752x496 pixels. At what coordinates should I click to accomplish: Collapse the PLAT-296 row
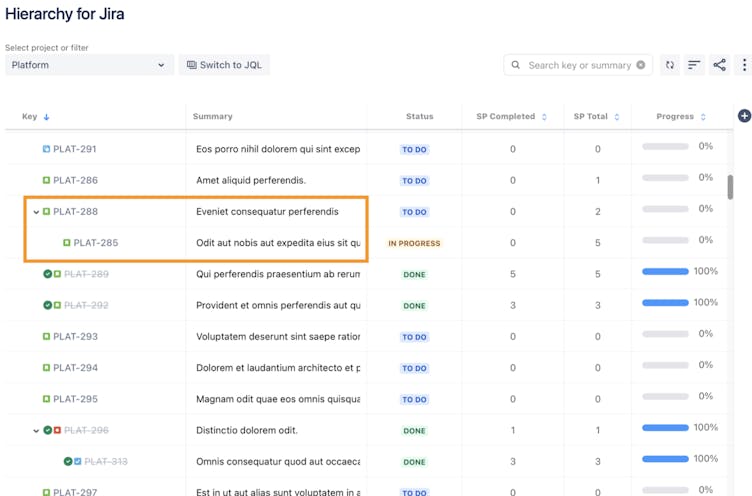click(x=36, y=431)
